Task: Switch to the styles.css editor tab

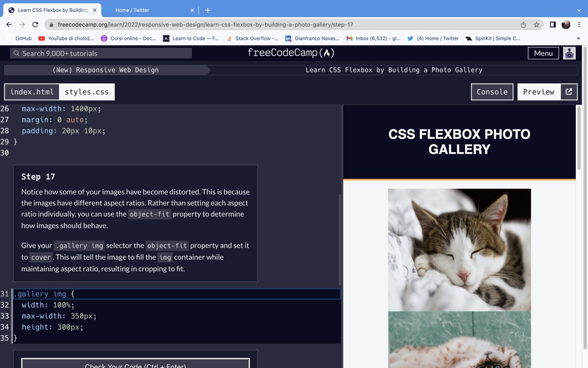Action: [87, 92]
